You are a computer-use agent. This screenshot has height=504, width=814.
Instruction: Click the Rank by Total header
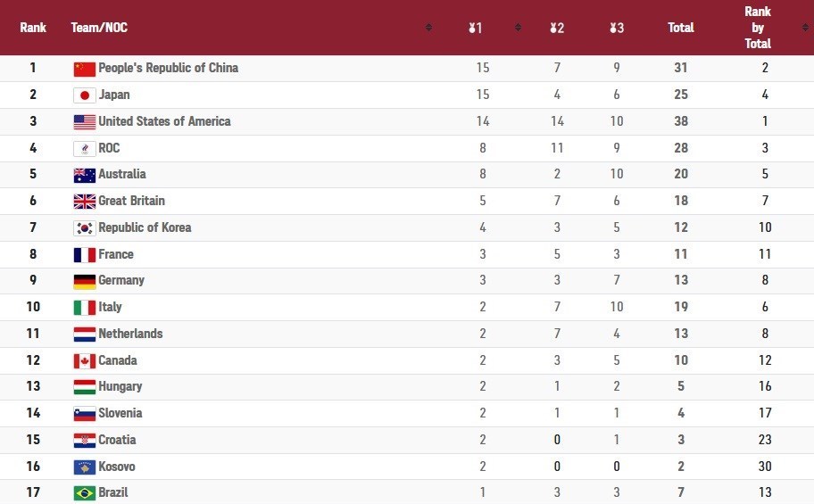pos(758,28)
